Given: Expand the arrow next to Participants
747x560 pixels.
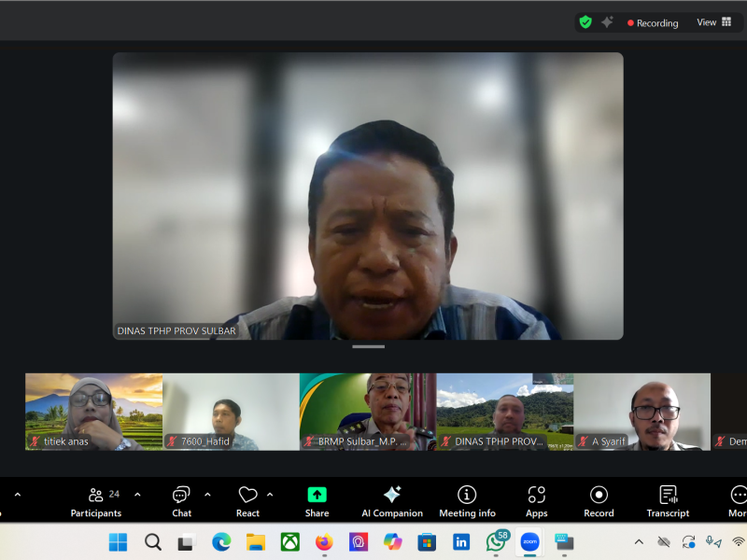Looking at the screenshot, I should point(137,495).
